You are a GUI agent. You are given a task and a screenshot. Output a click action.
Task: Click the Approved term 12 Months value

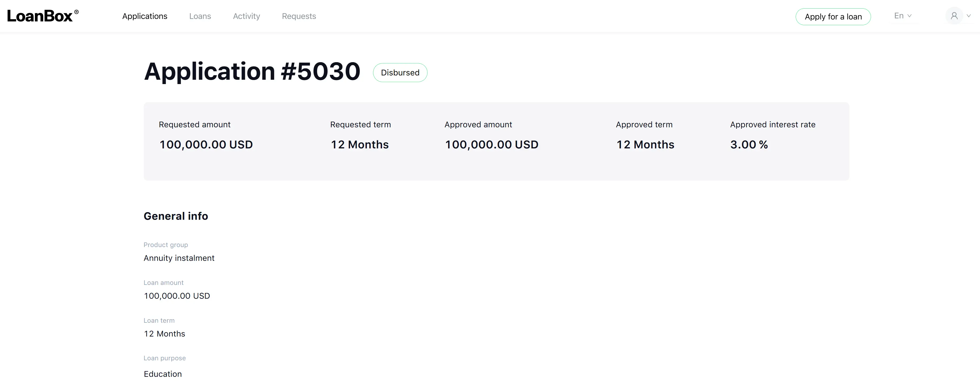(x=645, y=145)
